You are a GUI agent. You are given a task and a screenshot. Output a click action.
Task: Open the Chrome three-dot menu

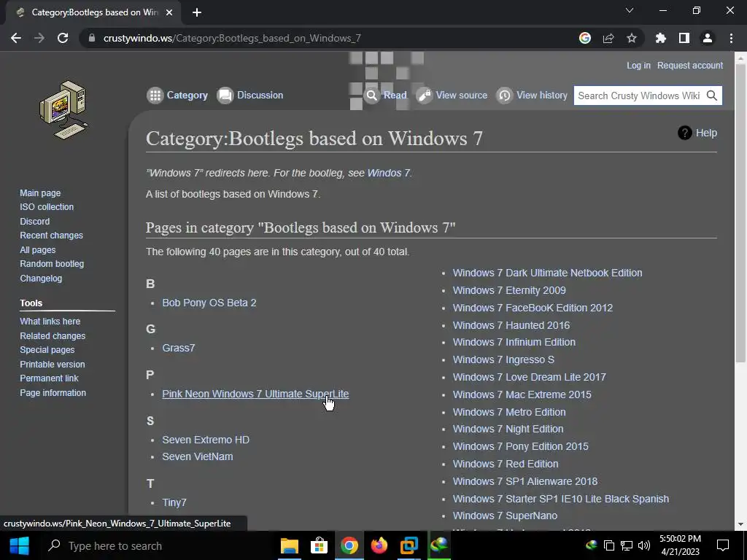pos(731,38)
